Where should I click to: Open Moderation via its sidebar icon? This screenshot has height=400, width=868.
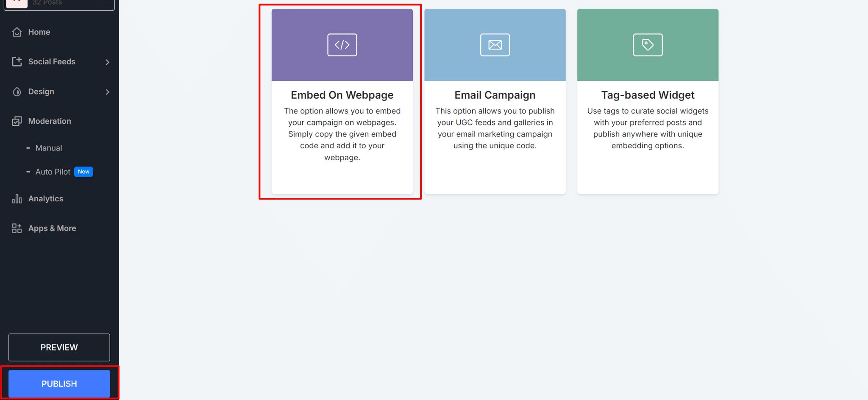click(17, 121)
